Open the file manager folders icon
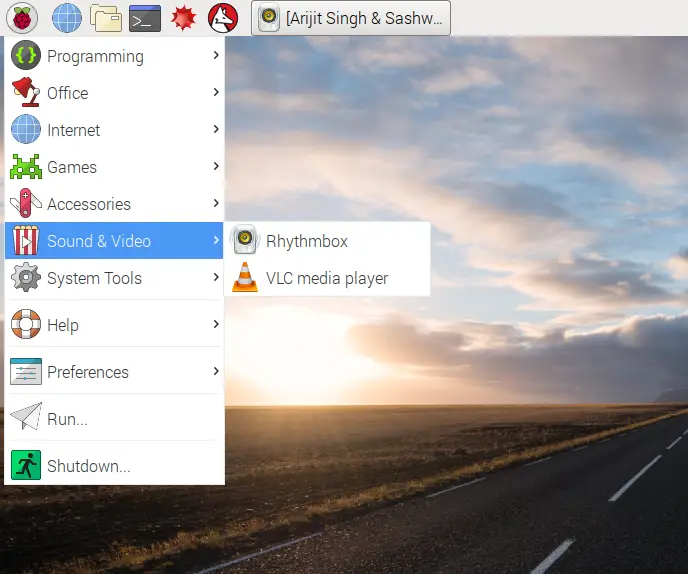688x574 pixels. coord(106,18)
